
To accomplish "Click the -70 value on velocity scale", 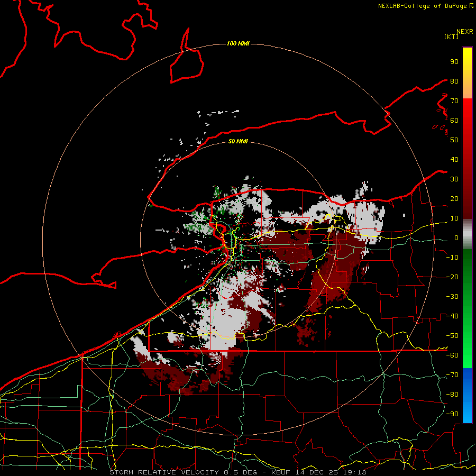I will [x=452, y=374].
